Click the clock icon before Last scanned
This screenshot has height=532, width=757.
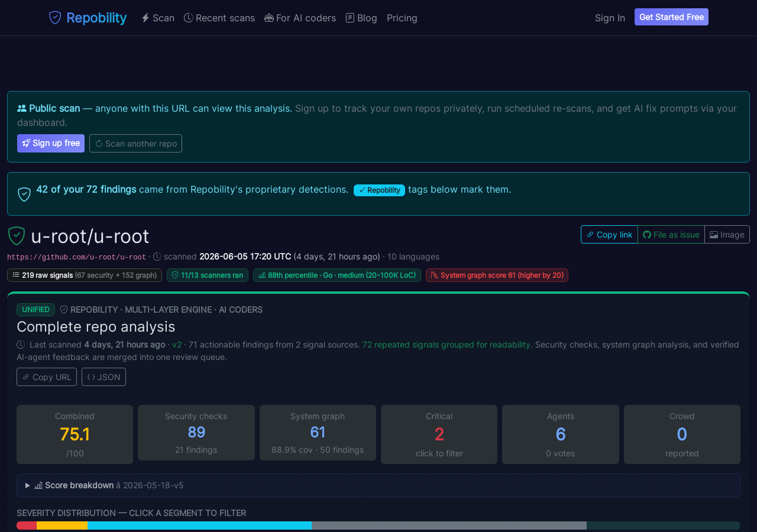pyautogui.click(x=21, y=345)
